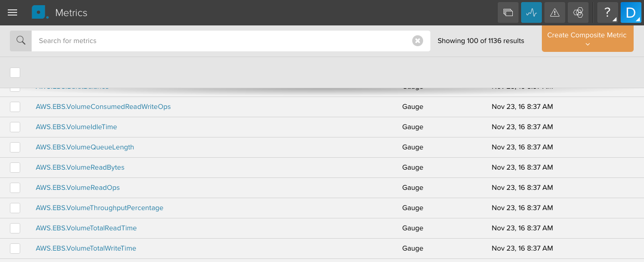The image size is (644, 262).
Task: Open the integrations circles icon
Action: (578, 12)
